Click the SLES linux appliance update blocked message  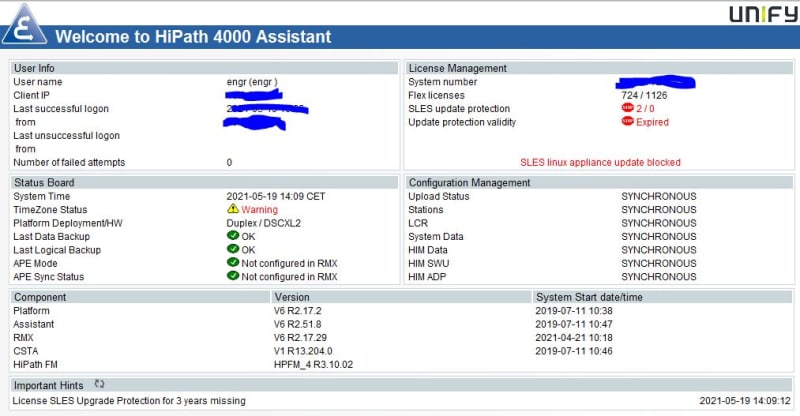pyautogui.click(x=600, y=162)
